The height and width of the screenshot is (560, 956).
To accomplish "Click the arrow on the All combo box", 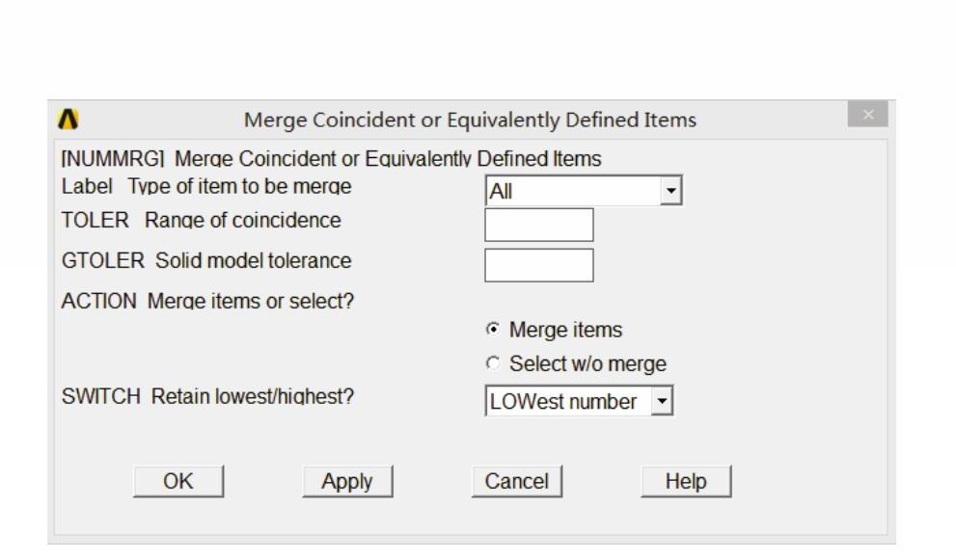I will 670,191.
